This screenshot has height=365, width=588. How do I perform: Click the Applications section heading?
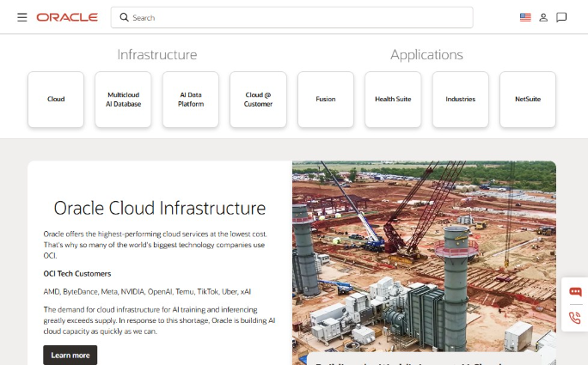[x=426, y=55]
